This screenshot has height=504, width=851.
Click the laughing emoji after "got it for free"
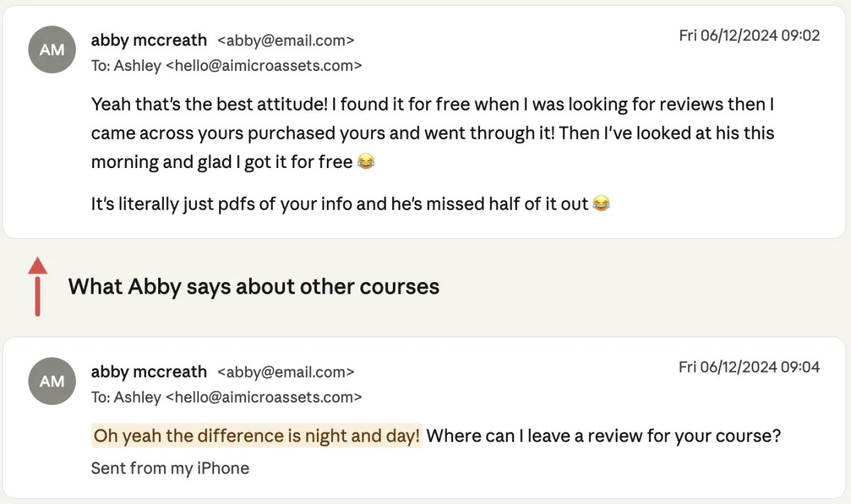click(x=366, y=162)
